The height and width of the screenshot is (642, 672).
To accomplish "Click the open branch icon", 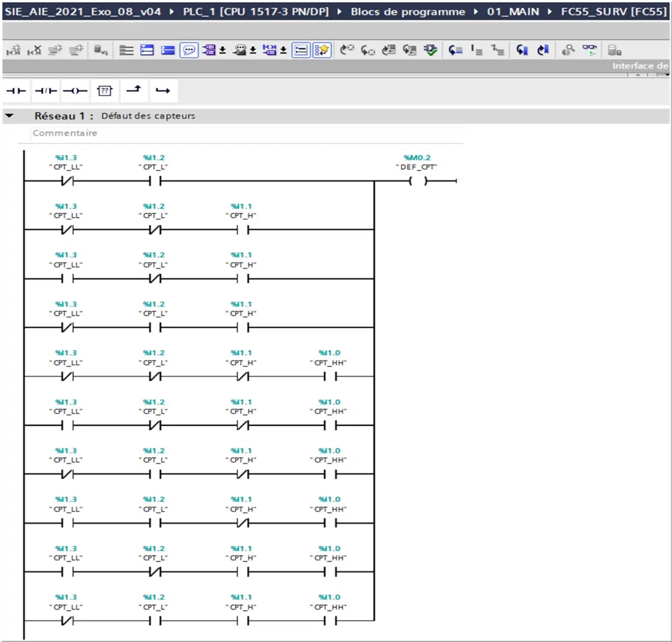I will (134, 90).
